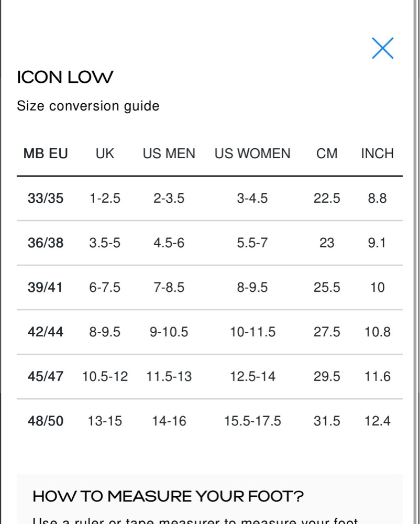The height and width of the screenshot is (524, 420).
Task: Click the 27.5 CM value
Action: click(327, 332)
